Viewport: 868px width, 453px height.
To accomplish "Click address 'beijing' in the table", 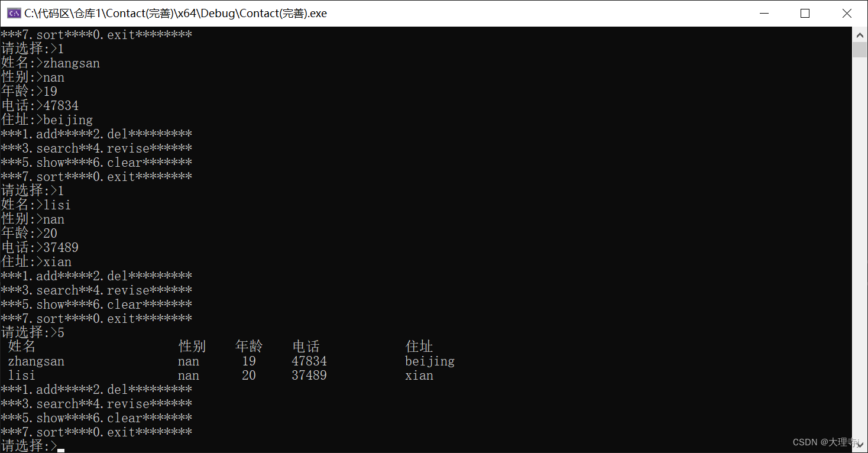I will click(430, 361).
